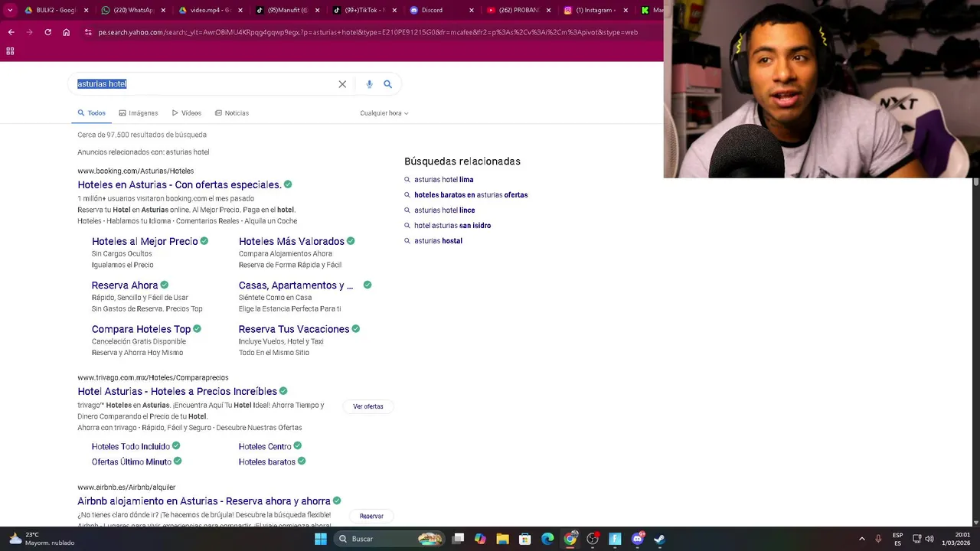Show hidden system tray icons
This screenshot has width=980, height=551.
coord(861,539)
